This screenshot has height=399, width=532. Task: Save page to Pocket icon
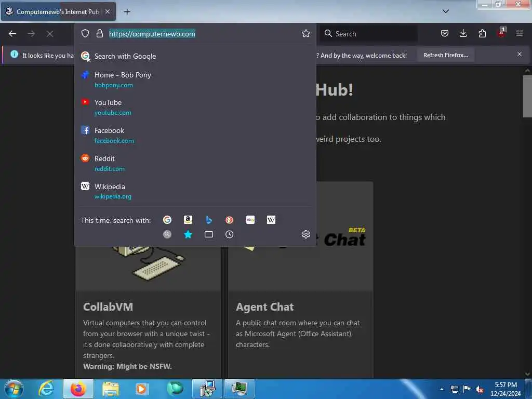coord(445,33)
